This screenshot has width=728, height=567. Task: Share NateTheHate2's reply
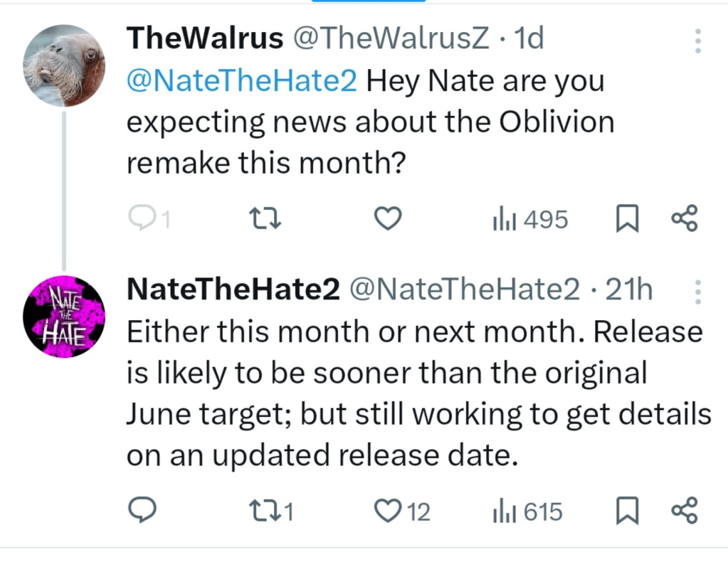[685, 510]
